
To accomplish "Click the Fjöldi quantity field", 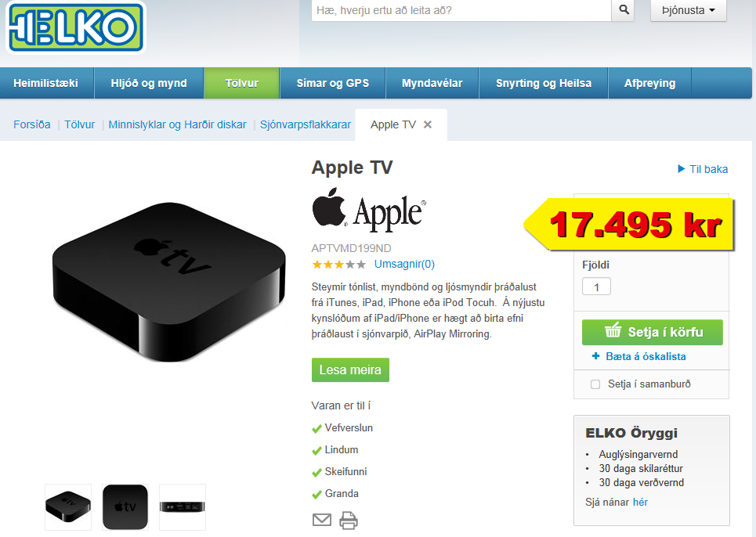I will coord(596,287).
